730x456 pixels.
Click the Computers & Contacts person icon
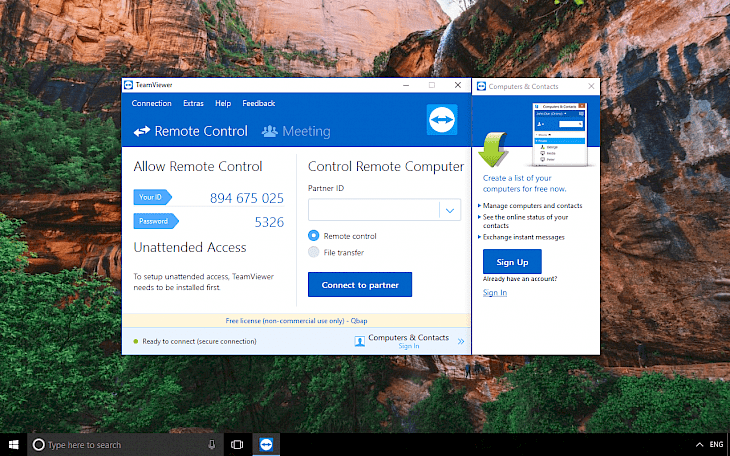pyautogui.click(x=359, y=341)
